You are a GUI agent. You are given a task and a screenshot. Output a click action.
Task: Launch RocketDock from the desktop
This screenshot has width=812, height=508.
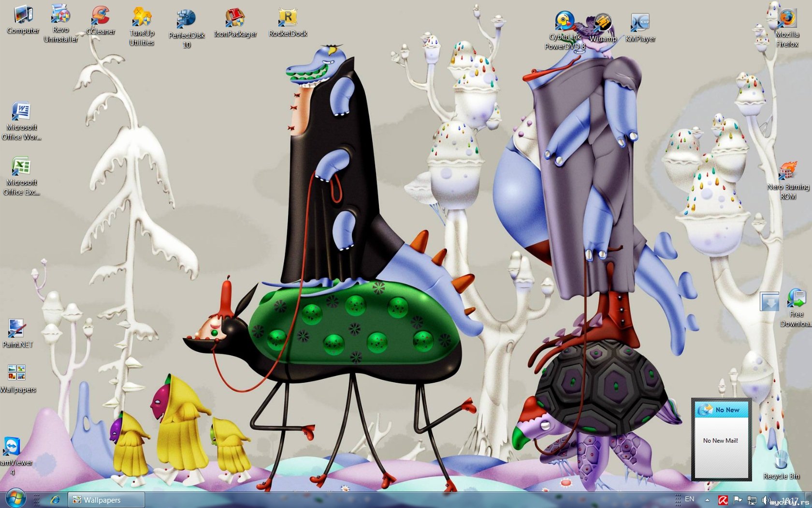288,23
